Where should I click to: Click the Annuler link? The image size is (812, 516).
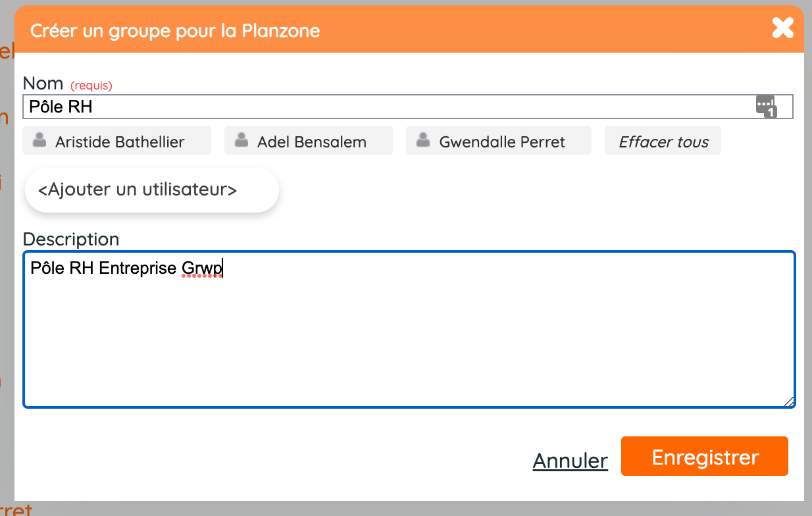tap(570, 460)
